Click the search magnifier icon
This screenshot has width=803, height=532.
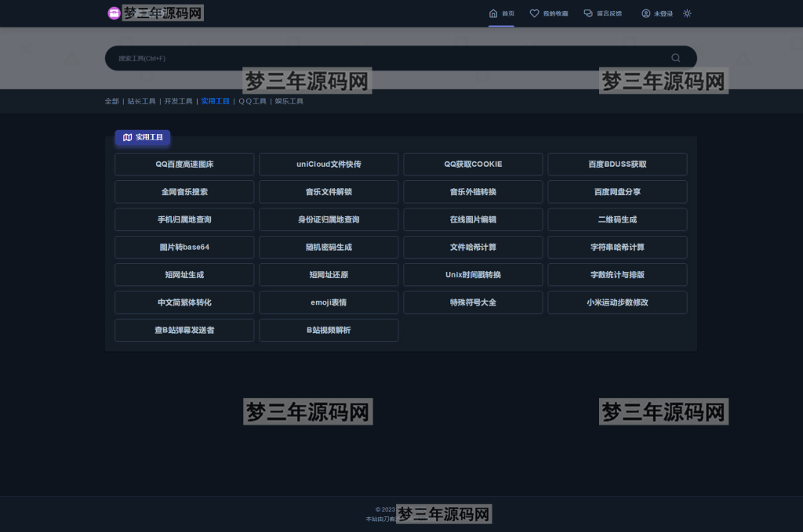coord(676,58)
